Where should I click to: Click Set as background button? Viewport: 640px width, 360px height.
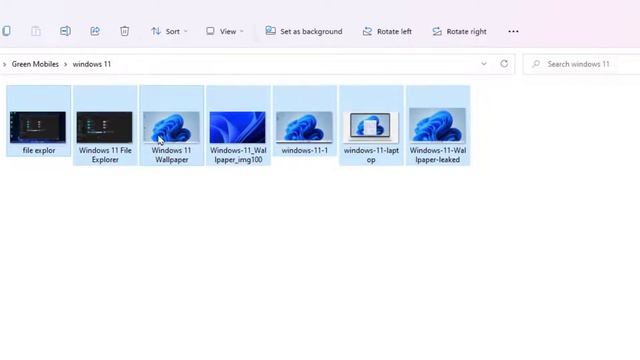point(304,31)
